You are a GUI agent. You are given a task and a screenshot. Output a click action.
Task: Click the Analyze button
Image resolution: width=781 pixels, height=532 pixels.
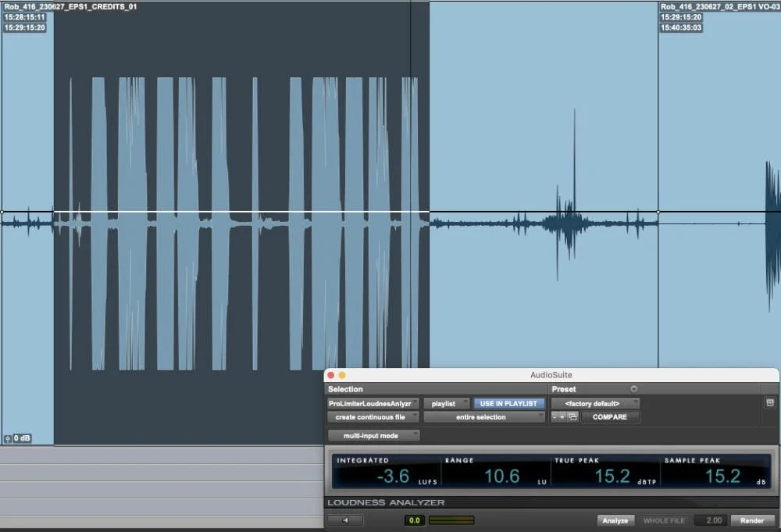pyautogui.click(x=616, y=520)
